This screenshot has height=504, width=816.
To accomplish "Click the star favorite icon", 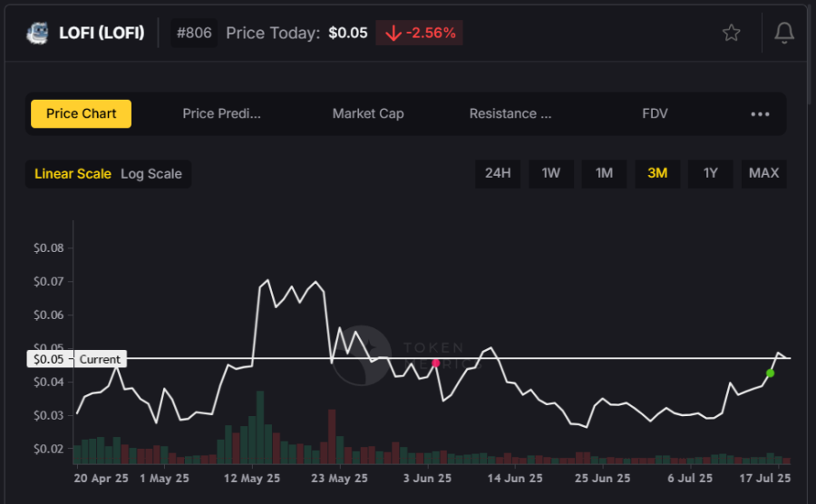I will click(x=731, y=33).
